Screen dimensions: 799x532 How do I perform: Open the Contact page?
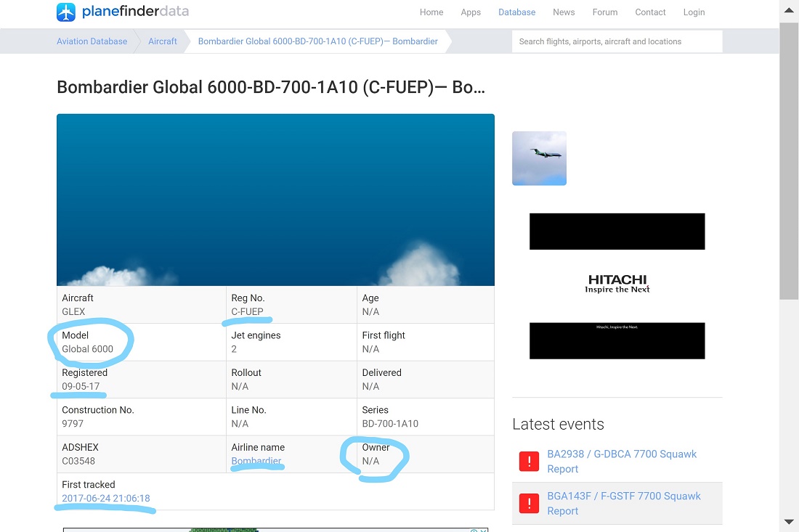pos(650,12)
